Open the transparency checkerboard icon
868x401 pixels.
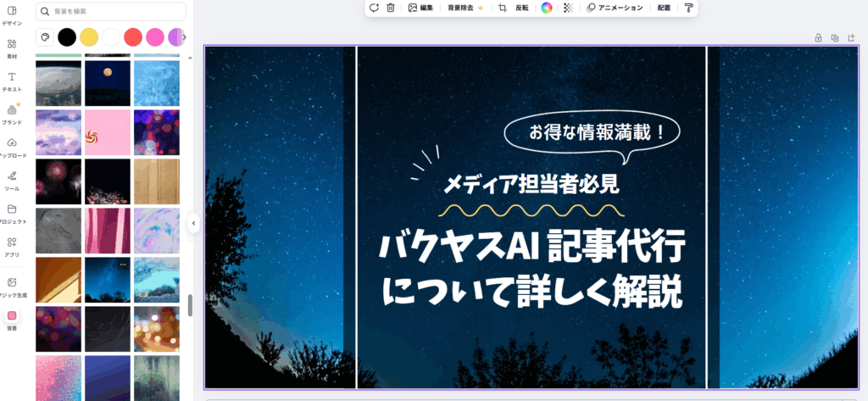568,8
